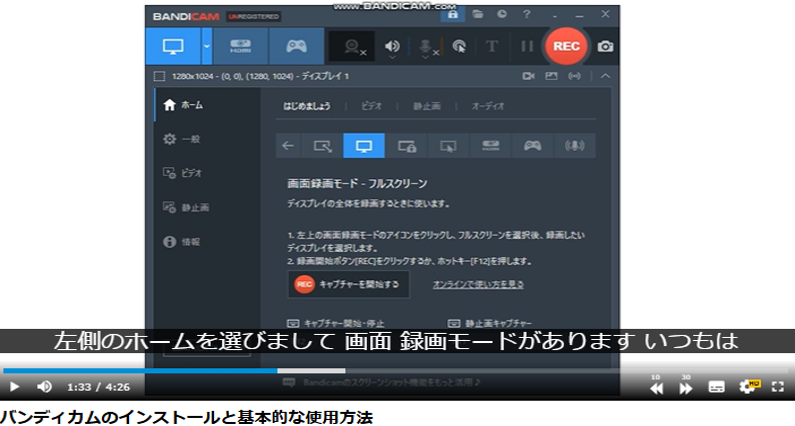Toggle the webcam overlay icon
The width and height of the screenshot is (795, 426).
point(352,47)
